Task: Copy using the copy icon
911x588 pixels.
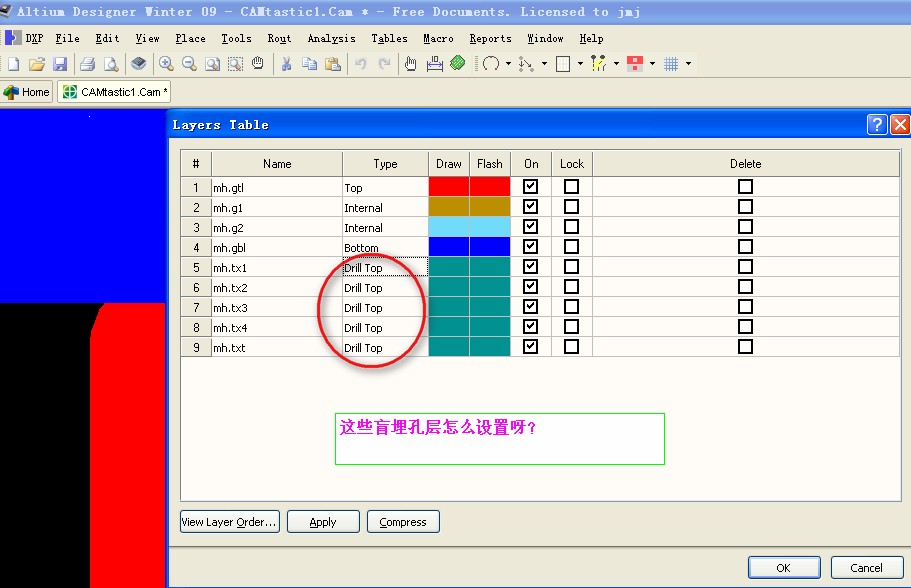Action: point(309,64)
